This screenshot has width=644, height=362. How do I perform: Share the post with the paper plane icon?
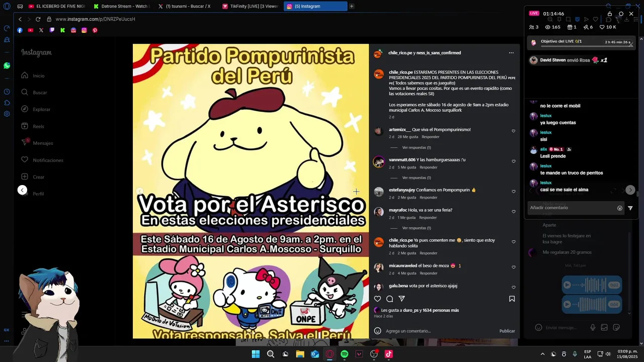click(x=401, y=299)
